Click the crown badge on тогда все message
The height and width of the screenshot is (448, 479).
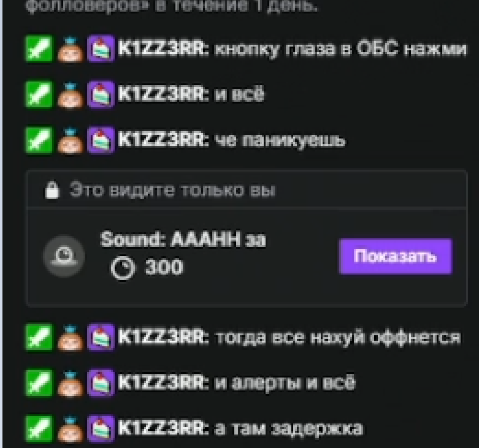tap(71, 337)
